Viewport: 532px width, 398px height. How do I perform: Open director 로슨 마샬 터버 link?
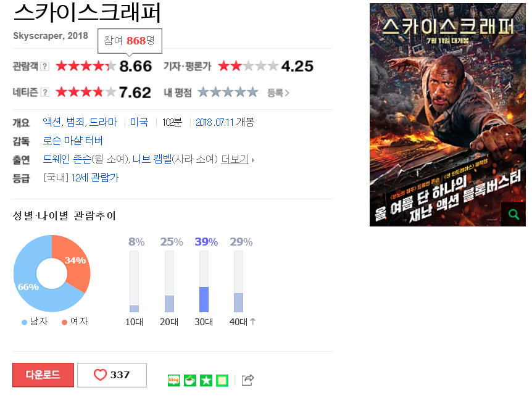[73, 141]
